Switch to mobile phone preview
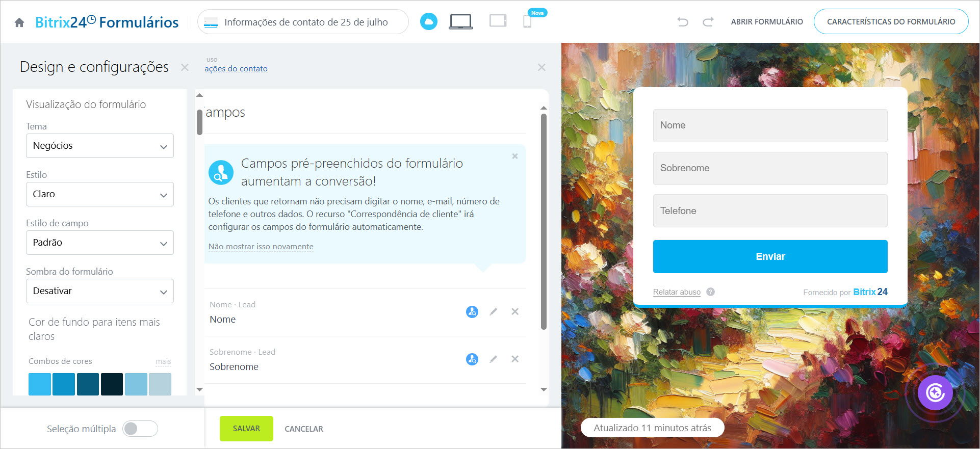The height and width of the screenshot is (449, 980). pos(527,21)
